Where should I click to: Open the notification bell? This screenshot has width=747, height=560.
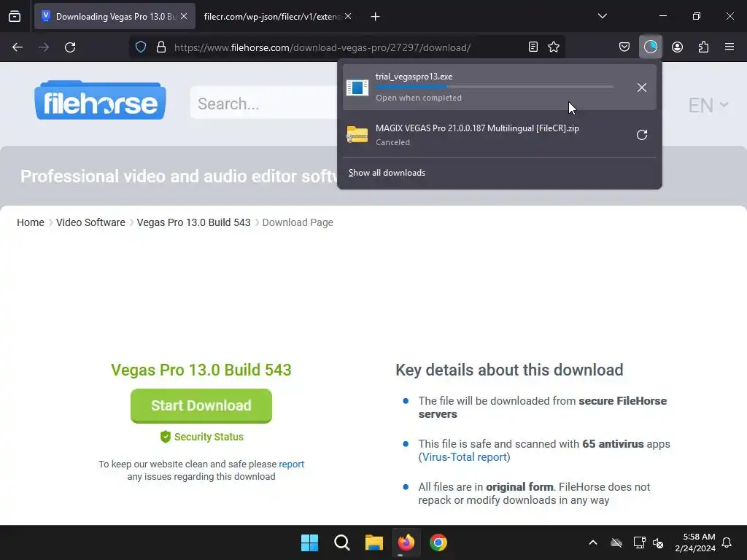pyautogui.click(x=727, y=542)
